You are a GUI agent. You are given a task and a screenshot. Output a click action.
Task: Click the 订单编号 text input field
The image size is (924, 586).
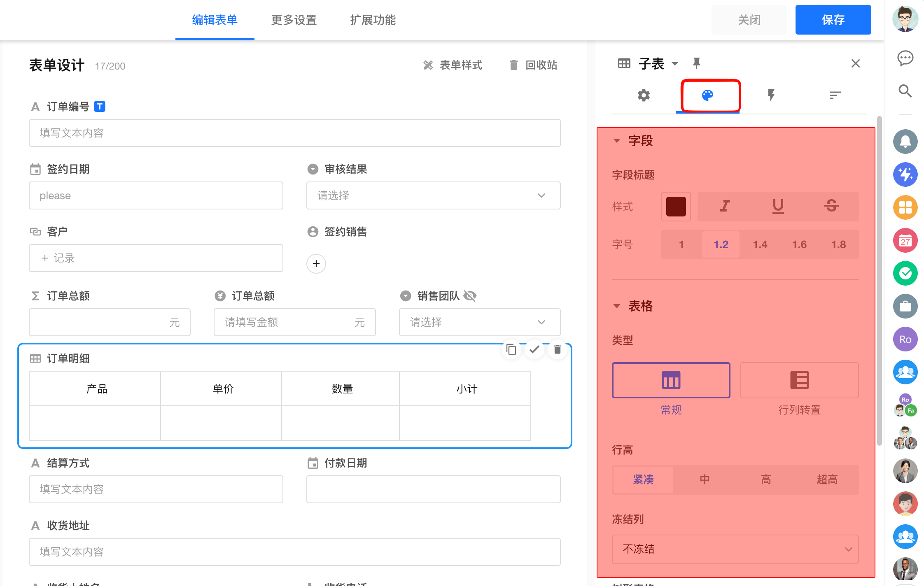coord(294,133)
